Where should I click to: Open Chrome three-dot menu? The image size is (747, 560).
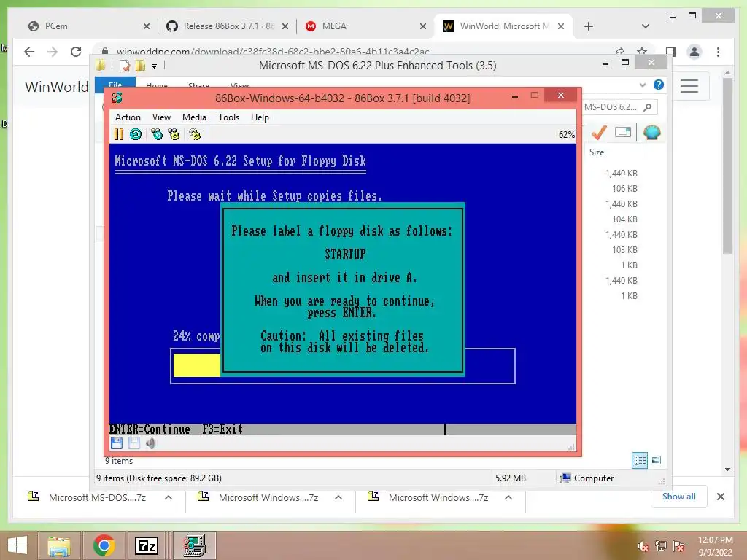718,52
